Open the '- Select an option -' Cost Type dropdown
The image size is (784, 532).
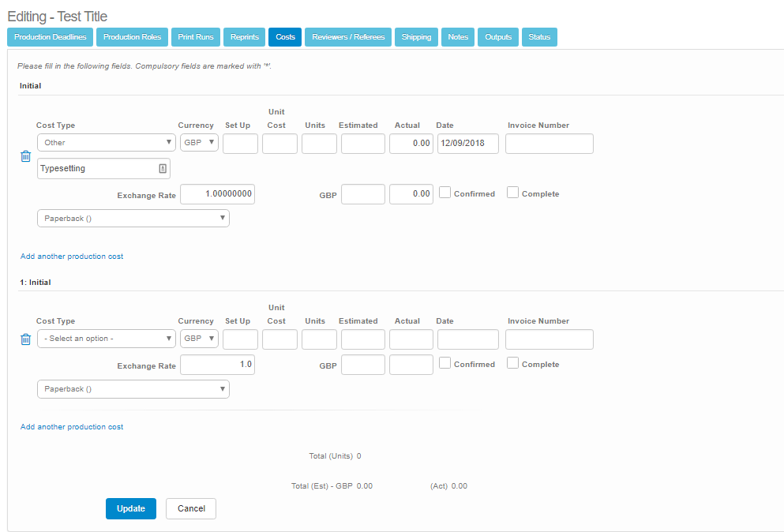tap(107, 339)
